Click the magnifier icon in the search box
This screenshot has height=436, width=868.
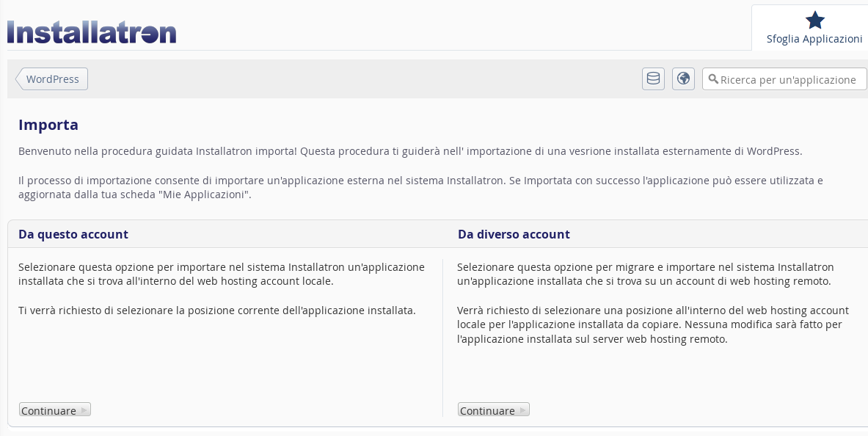point(713,79)
